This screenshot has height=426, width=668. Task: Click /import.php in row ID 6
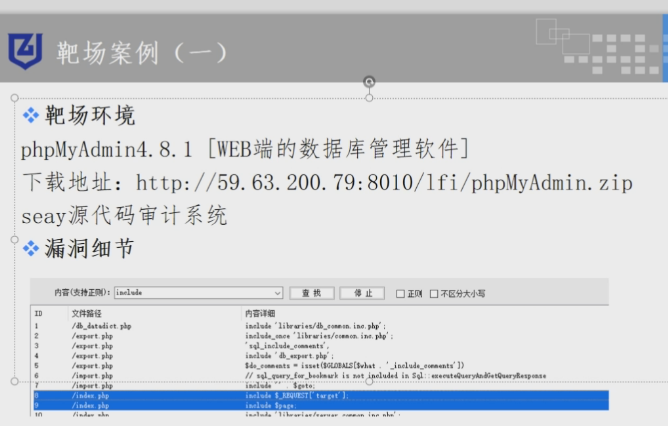pos(92,376)
